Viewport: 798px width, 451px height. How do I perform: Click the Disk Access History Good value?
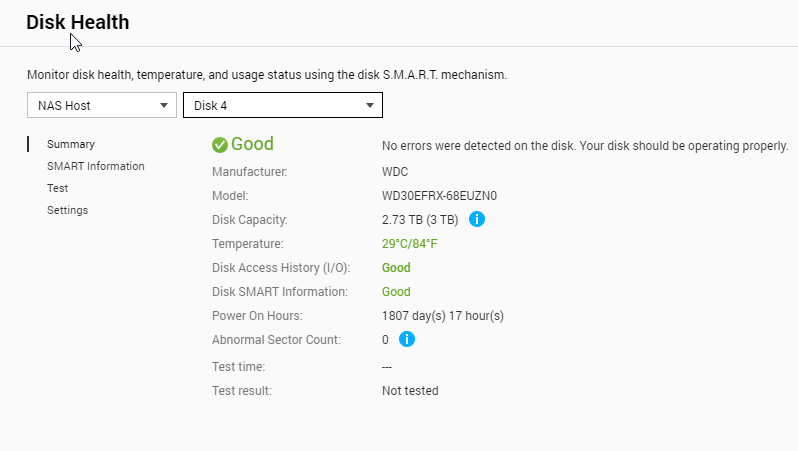[396, 267]
